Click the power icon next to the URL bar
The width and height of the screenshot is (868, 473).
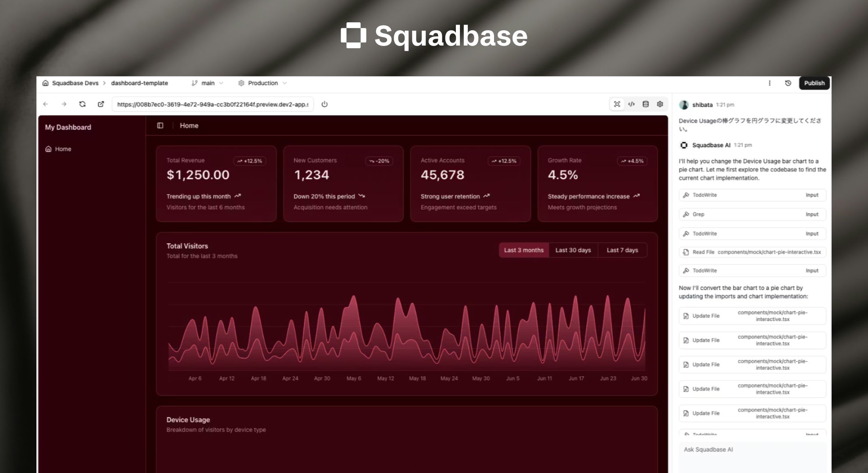pos(324,104)
